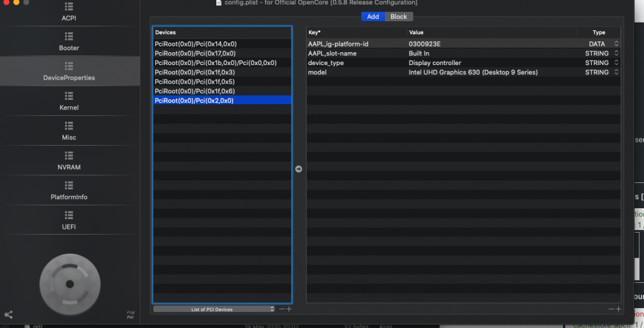
Task: Click minus to remove selected device
Action: 282,309
